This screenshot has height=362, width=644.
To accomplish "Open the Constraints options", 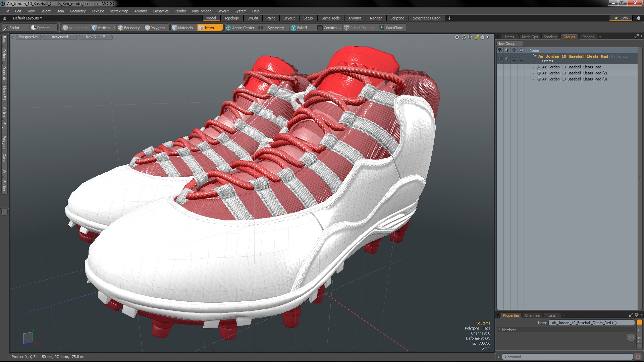I will point(329,28).
